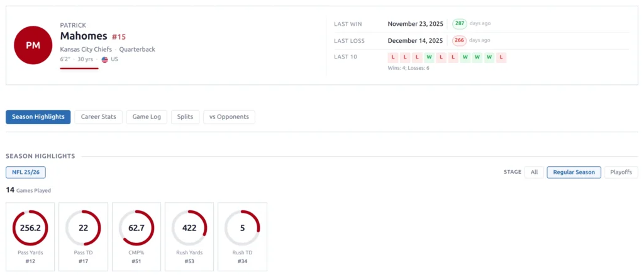Open the Season Highlights tab

(x=38, y=116)
